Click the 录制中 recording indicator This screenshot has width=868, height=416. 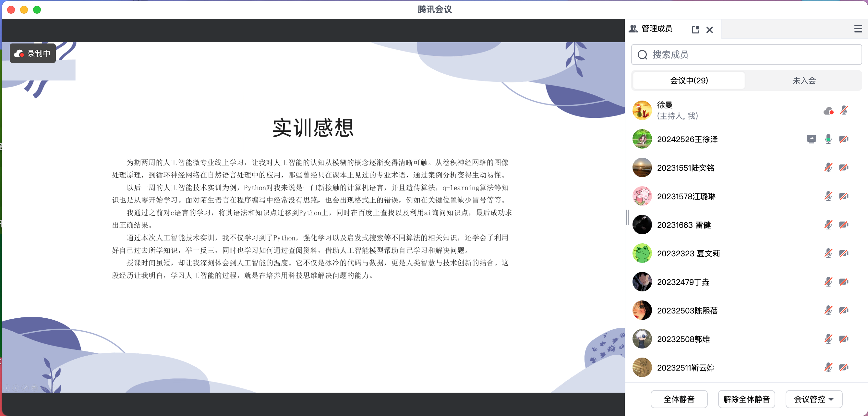tap(33, 53)
